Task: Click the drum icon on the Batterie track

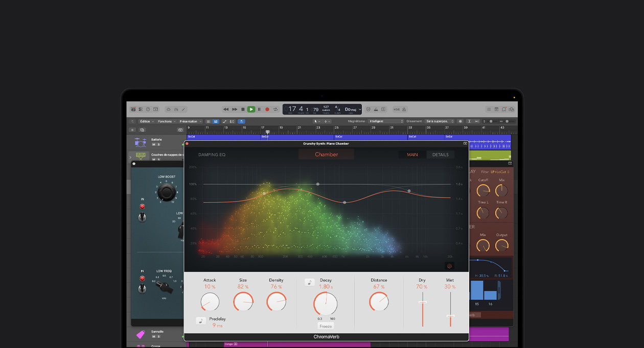Action: pyautogui.click(x=141, y=142)
